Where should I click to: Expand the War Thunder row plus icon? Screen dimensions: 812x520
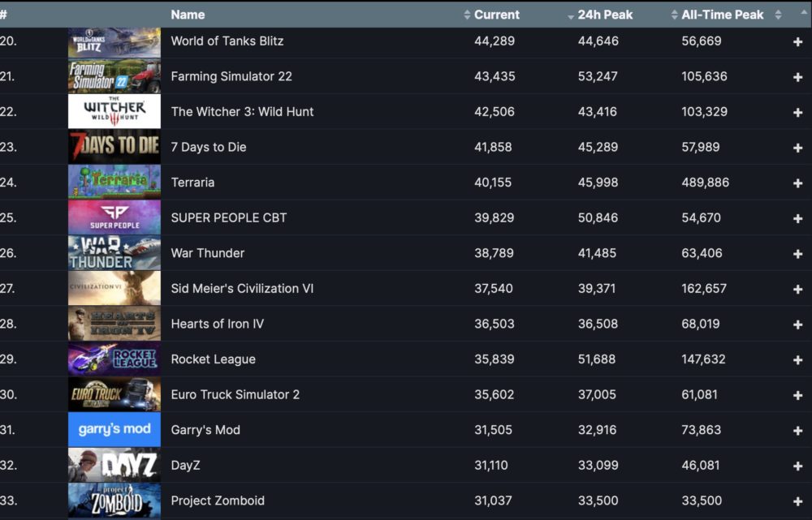pyautogui.click(x=797, y=254)
